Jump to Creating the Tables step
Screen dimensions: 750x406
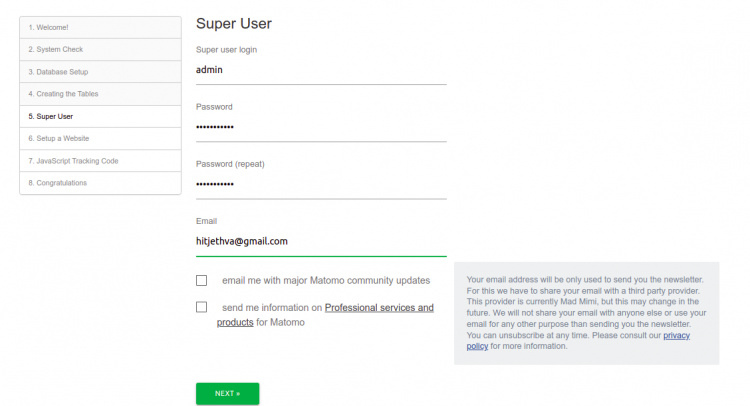click(x=100, y=94)
